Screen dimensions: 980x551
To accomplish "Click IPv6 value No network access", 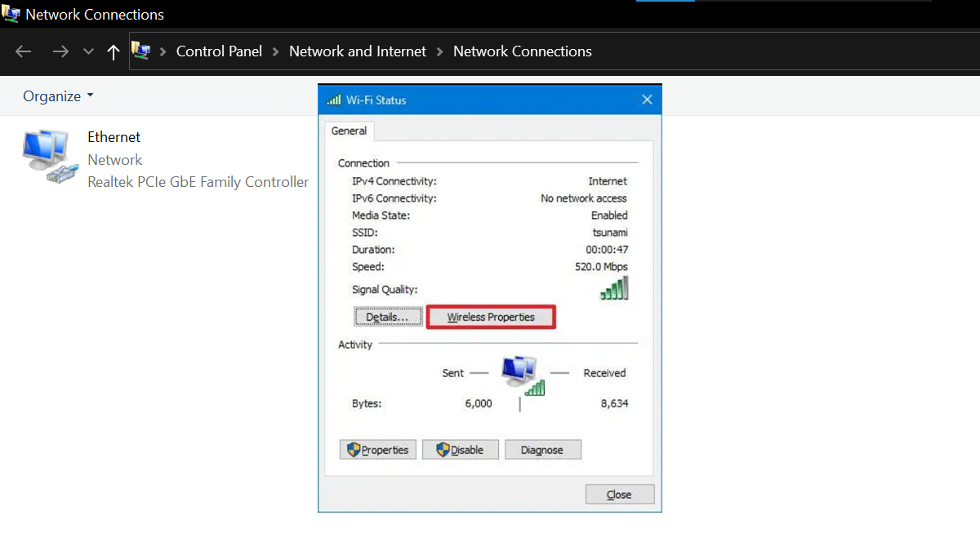I will (584, 198).
